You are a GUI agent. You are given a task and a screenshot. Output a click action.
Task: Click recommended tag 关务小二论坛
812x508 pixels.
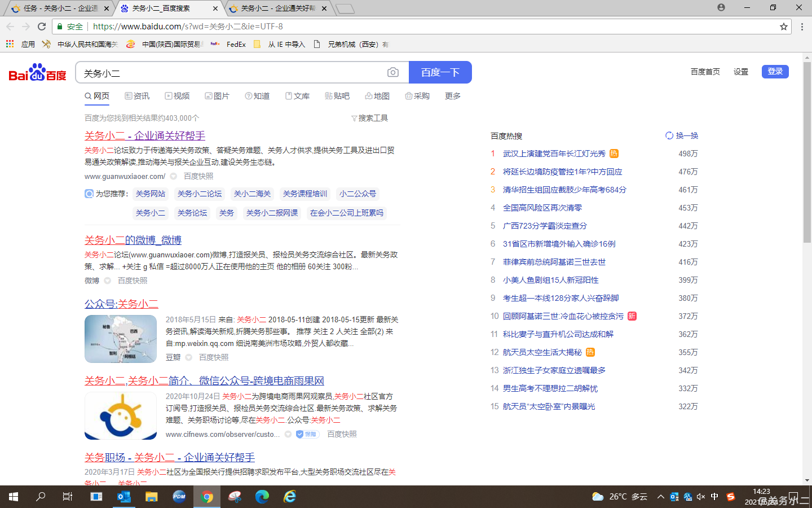pos(200,194)
